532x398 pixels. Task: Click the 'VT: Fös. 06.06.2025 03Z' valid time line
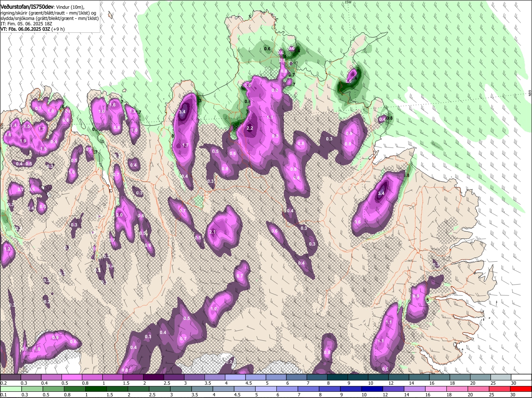pyautogui.click(x=25, y=29)
